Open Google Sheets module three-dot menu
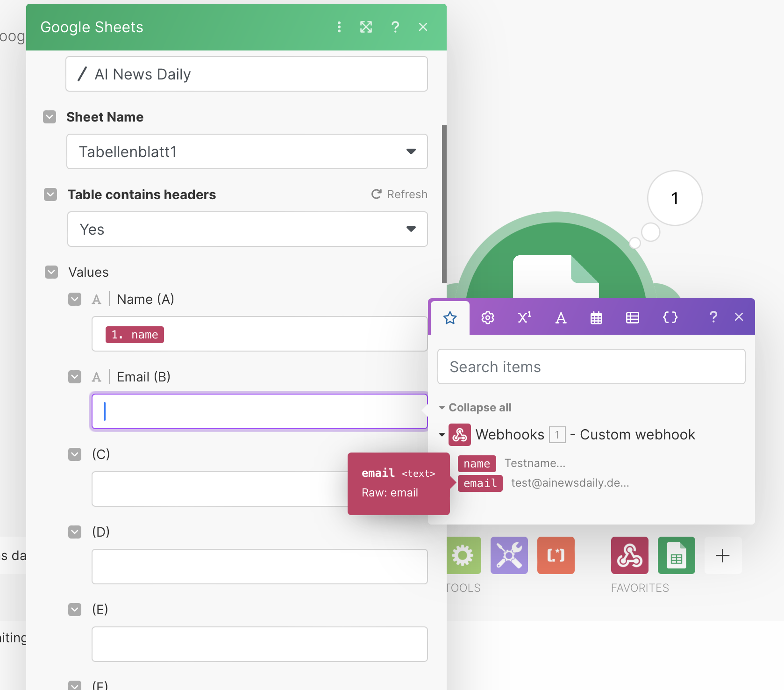This screenshot has width=784, height=690. [339, 27]
